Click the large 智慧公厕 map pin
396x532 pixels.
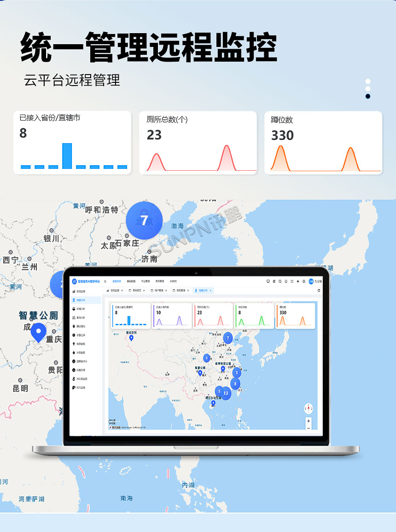[x=38, y=331]
